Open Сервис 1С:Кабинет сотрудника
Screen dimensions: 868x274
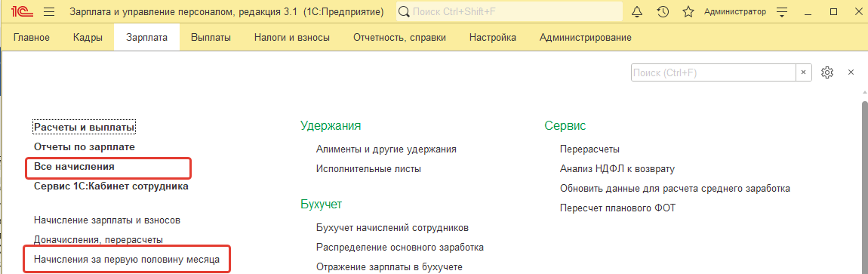(111, 186)
